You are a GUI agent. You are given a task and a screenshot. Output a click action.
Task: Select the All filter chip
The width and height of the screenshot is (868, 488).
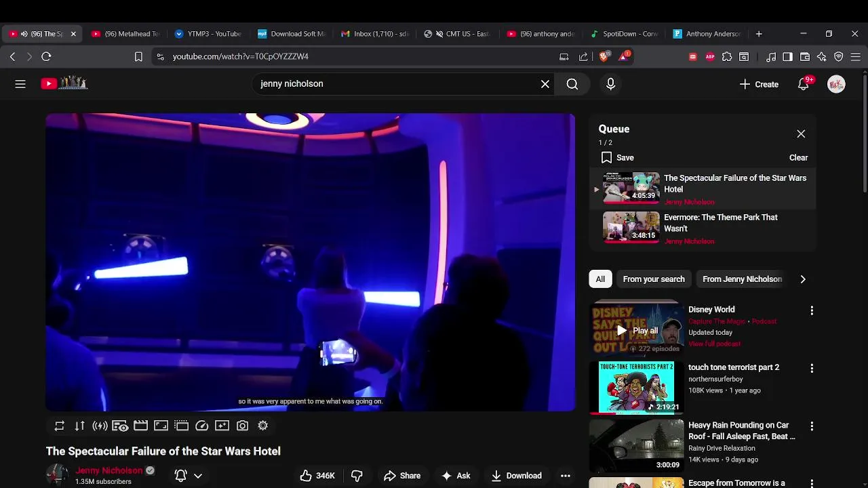600,279
